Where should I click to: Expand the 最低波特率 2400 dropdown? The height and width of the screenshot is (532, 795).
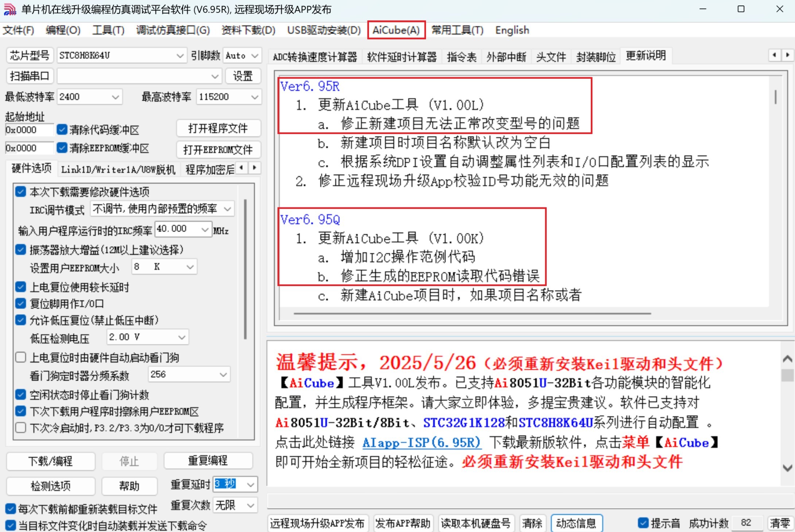click(x=116, y=97)
